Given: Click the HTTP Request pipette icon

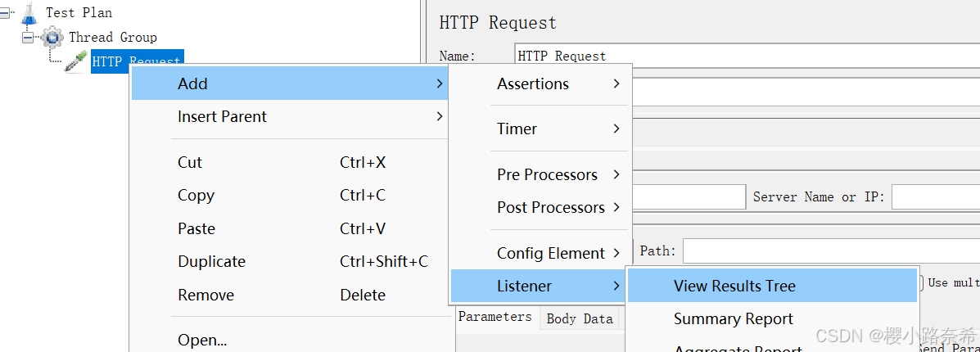Looking at the screenshot, I should [x=76, y=61].
